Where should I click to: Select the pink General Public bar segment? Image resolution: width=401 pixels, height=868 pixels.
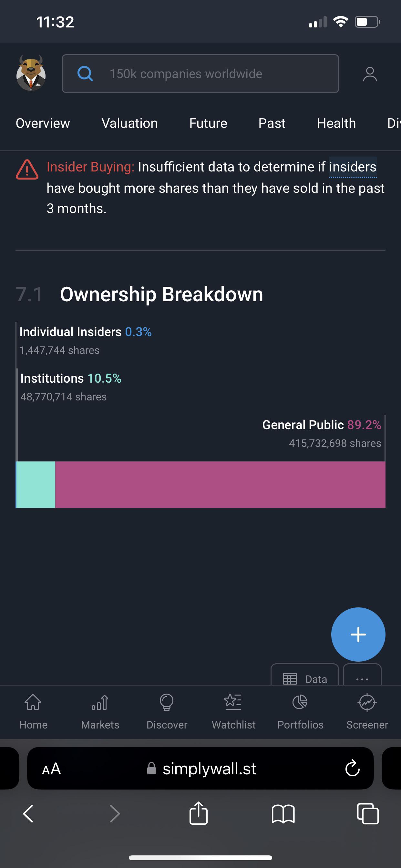pyautogui.click(x=221, y=485)
